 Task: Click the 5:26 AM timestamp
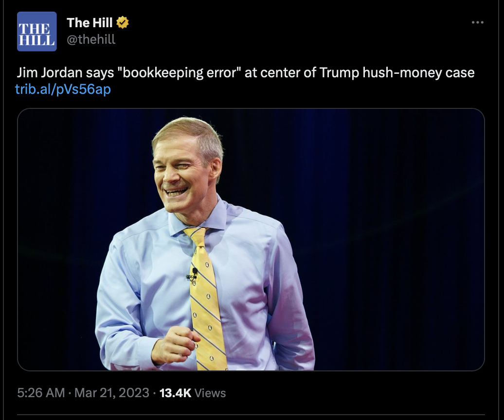(x=41, y=393)
